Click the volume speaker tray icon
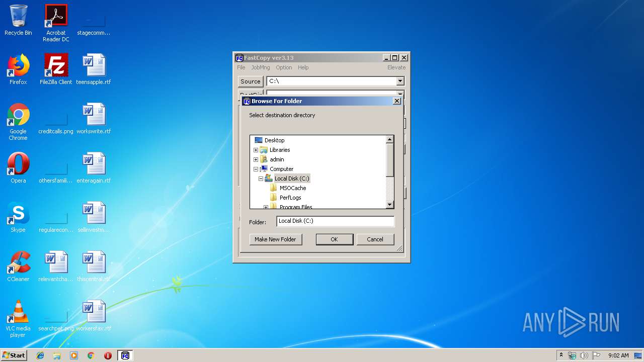Image resolution: width=644 pixels, height=362 pixels. pyautogui.click(x=584, y=355)
